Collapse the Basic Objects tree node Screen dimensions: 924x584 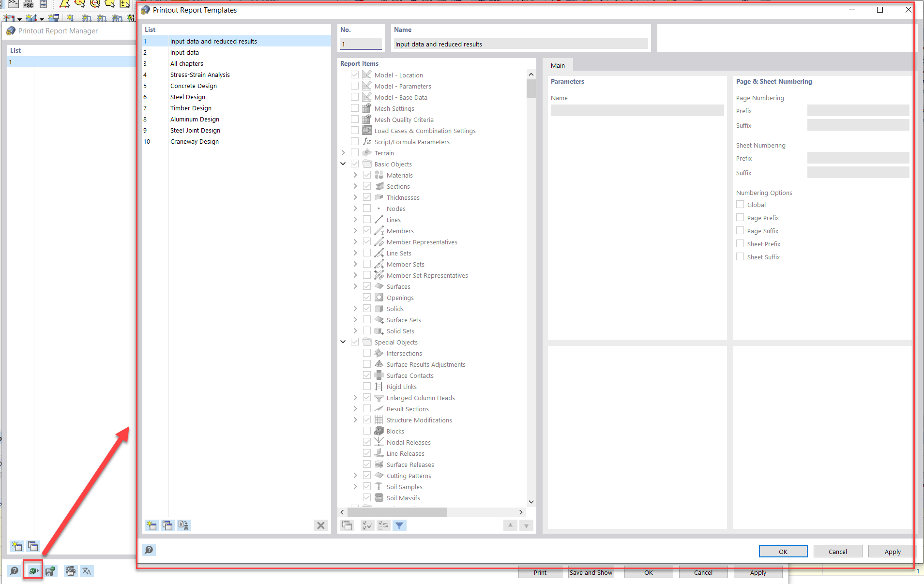[343, 164]
